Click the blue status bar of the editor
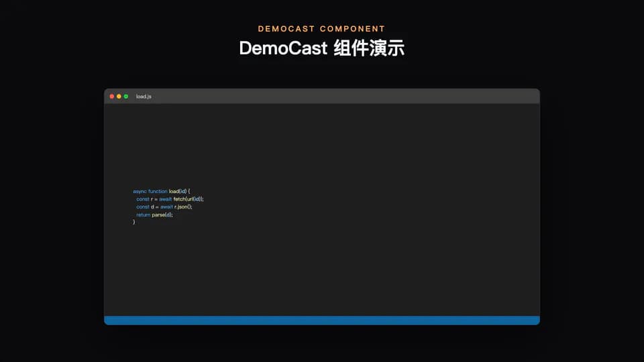This screenshot has height=362, width=644. 322,320
